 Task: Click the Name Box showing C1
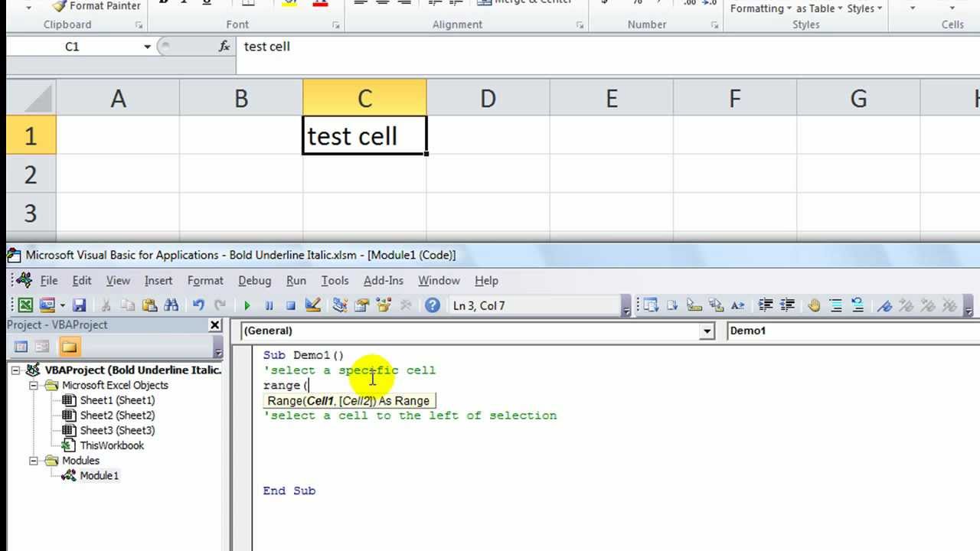72,47
